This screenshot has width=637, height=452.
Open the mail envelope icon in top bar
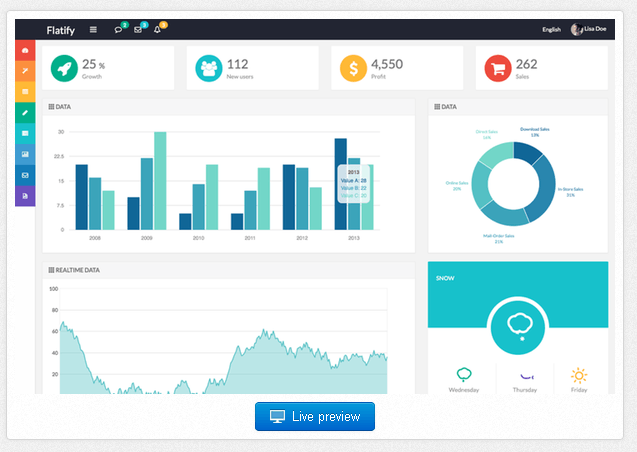[138, 30]
